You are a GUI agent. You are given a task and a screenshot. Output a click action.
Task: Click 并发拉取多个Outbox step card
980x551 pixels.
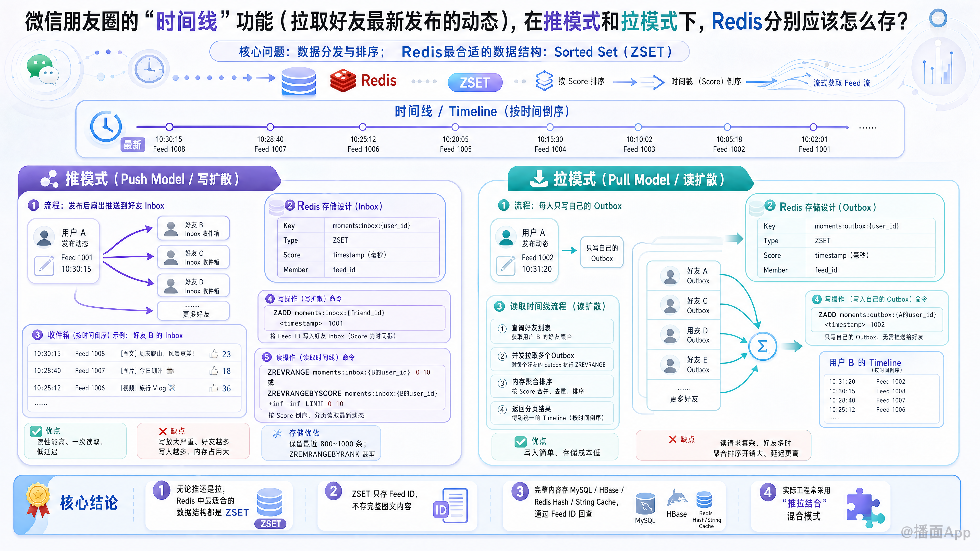coord(552,359)
